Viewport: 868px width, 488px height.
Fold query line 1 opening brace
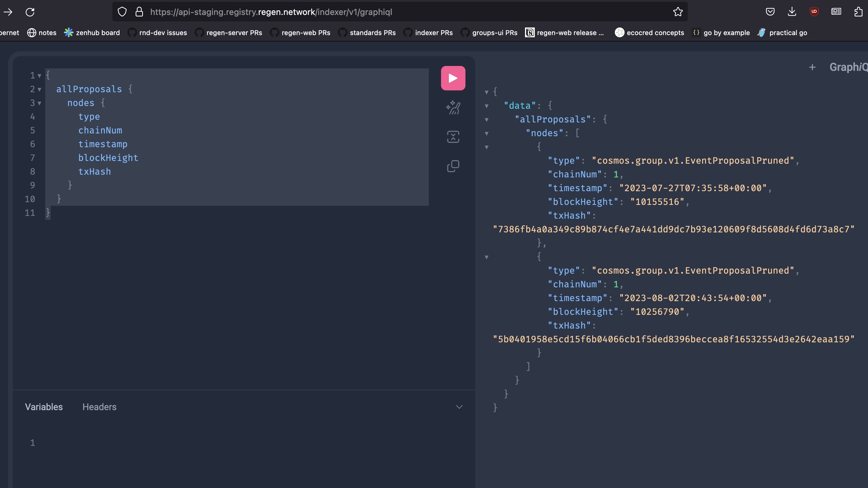point(39,76)
